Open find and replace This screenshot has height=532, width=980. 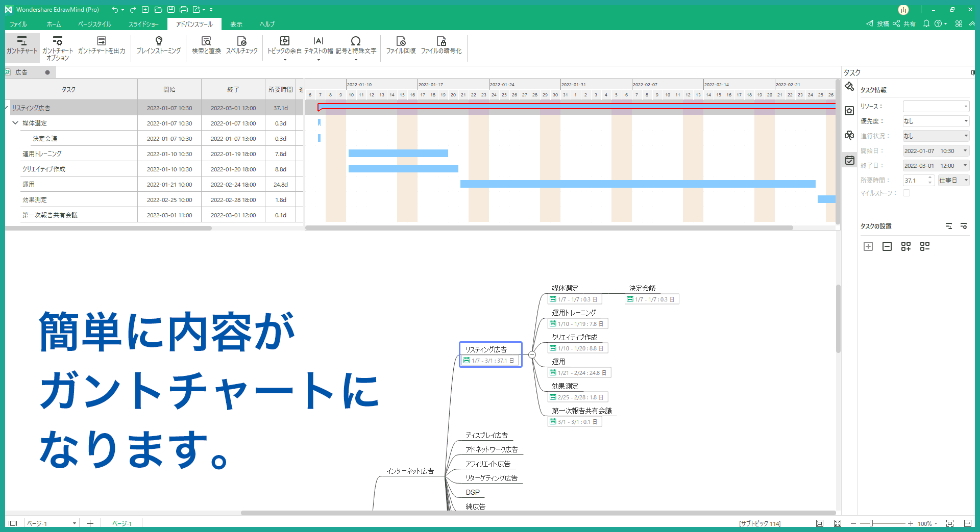206,45
